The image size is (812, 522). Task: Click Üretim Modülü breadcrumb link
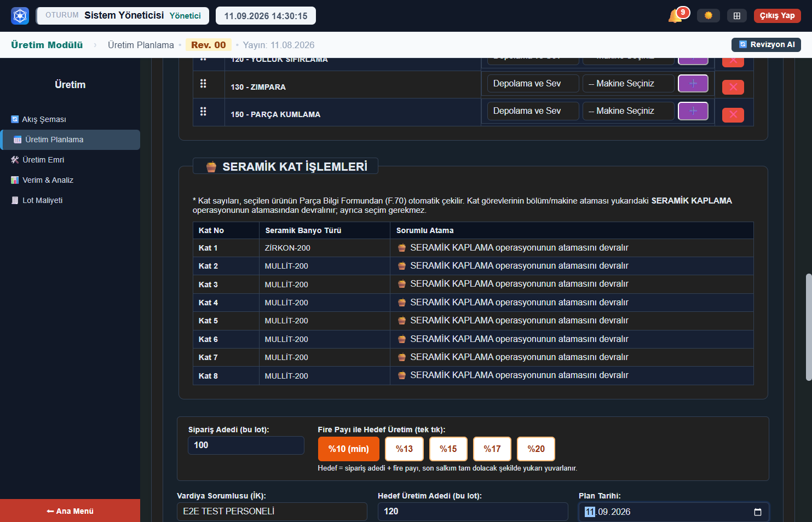(47, 45)
